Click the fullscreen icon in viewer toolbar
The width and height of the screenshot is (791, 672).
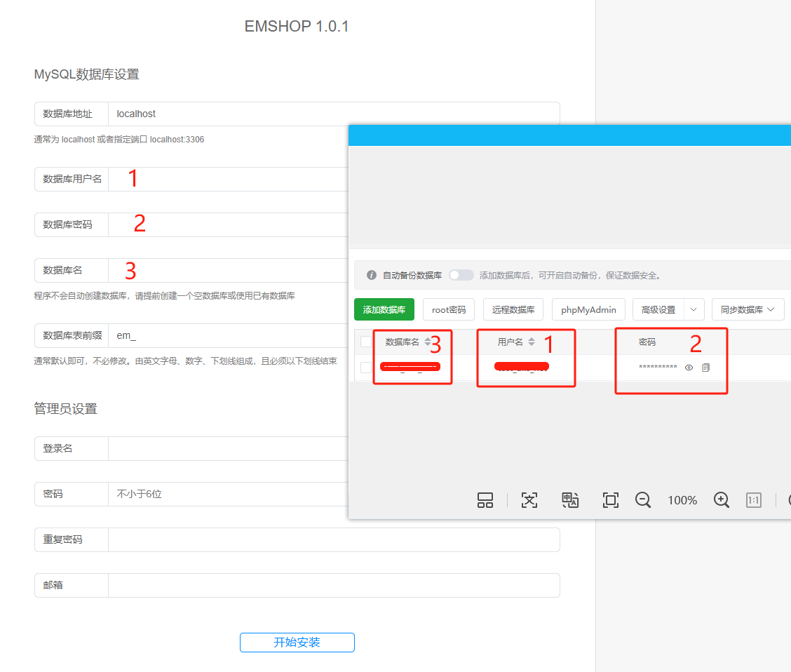611,500
